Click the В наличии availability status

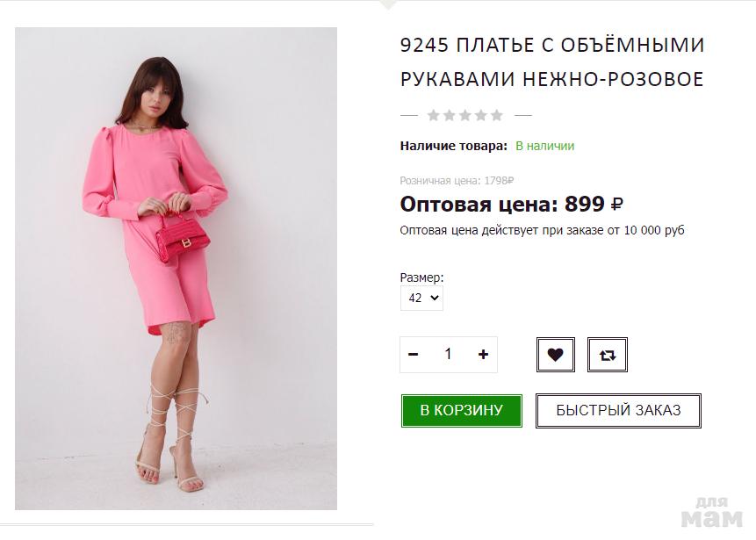[544, 146]
